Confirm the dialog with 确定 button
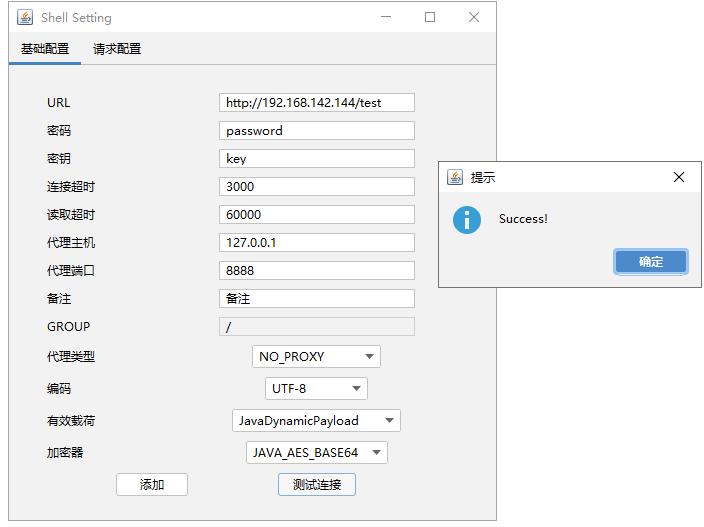Image resolution: width=704 pixels, height=527 pixels. 651,261
